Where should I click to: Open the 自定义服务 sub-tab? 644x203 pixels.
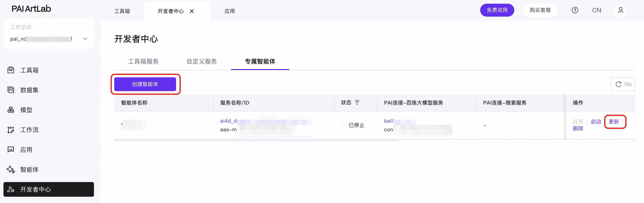click(x=202, y=61)
